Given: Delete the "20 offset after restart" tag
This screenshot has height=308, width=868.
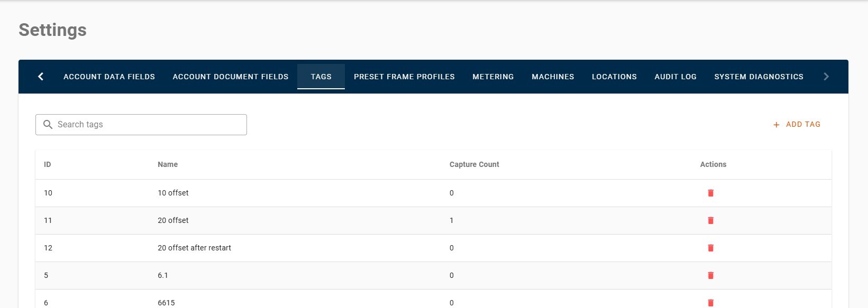Looking at the screenshot, I should click(710, 248).
